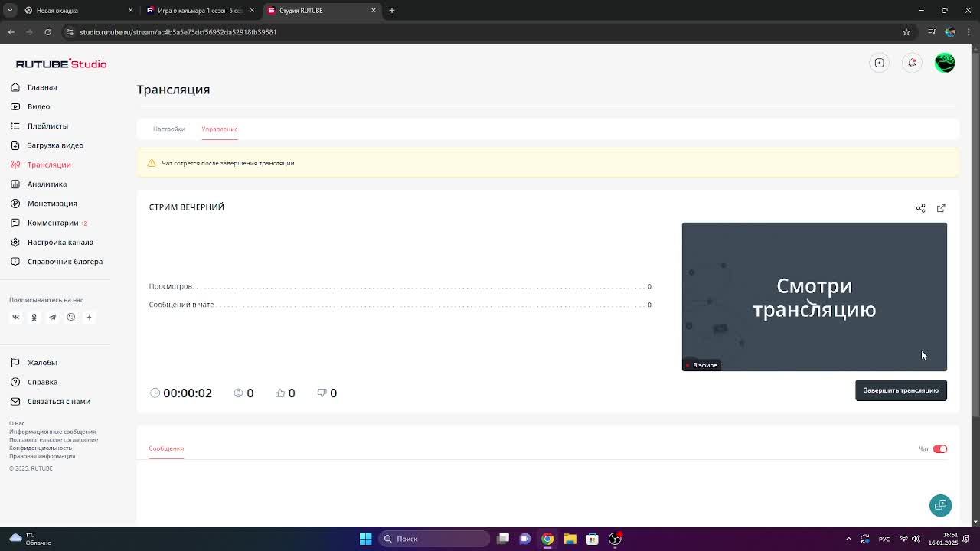Open Видео in the sidebar
The width and height of the screenshot is (980, 551).
[x=38, y=106]
